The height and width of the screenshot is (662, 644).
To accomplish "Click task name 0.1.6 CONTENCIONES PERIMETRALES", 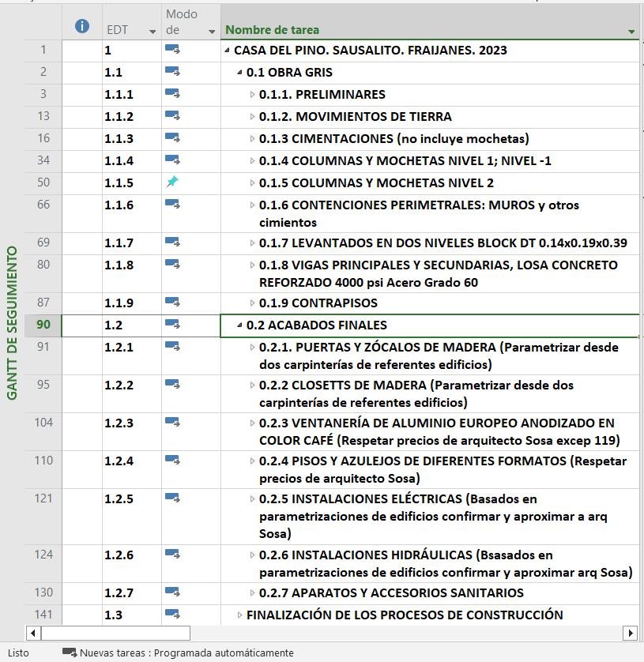I will tap(419, 213).
